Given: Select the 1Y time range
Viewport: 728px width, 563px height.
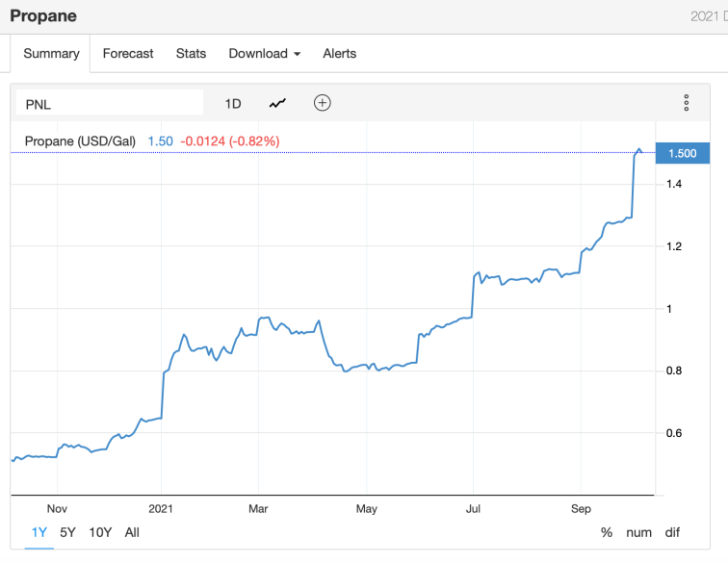Looking at the screenshot, I should [39, 532].
